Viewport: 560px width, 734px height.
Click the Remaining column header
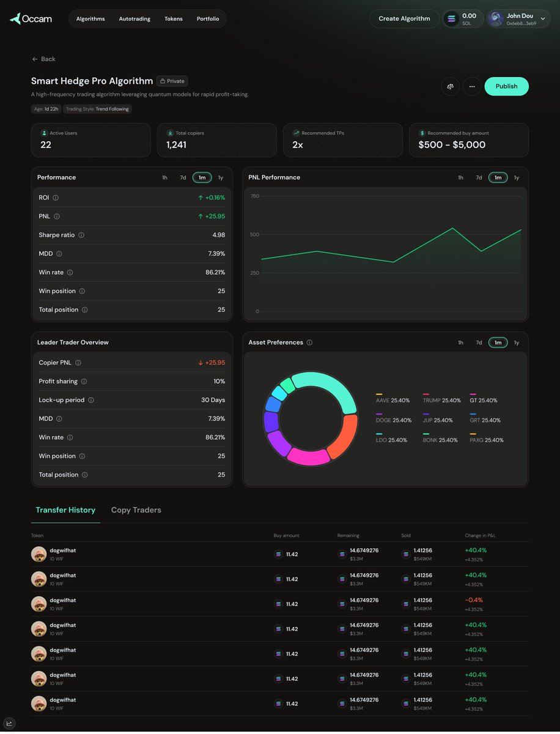pos(348,535)
